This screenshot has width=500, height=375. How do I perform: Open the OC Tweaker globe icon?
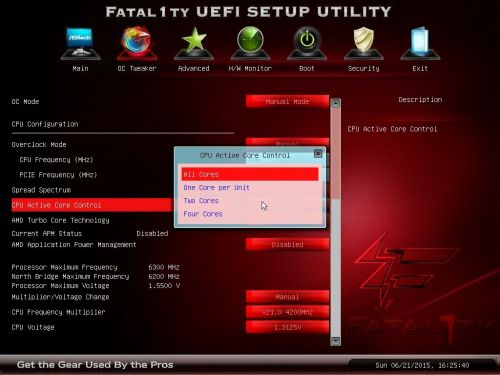point(137,43)
